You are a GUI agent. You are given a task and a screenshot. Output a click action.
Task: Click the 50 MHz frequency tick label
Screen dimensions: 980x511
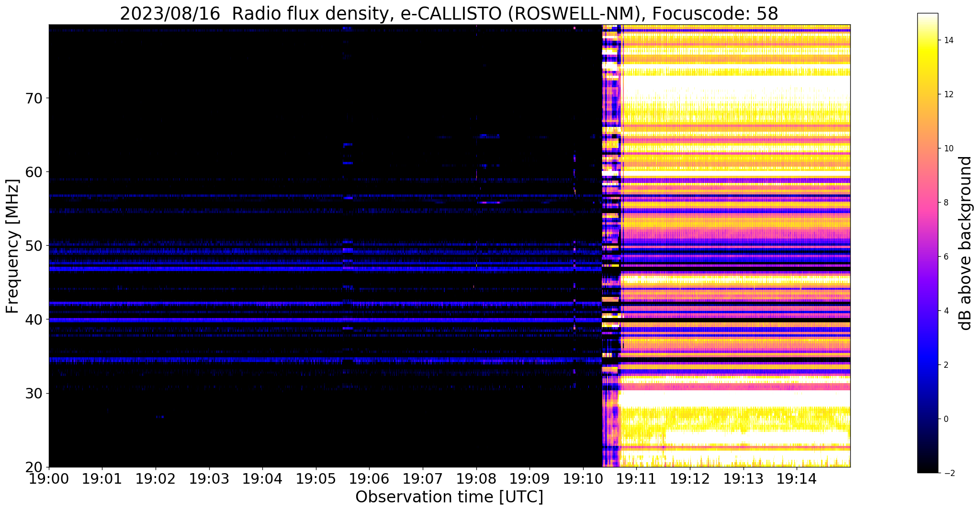34,246
